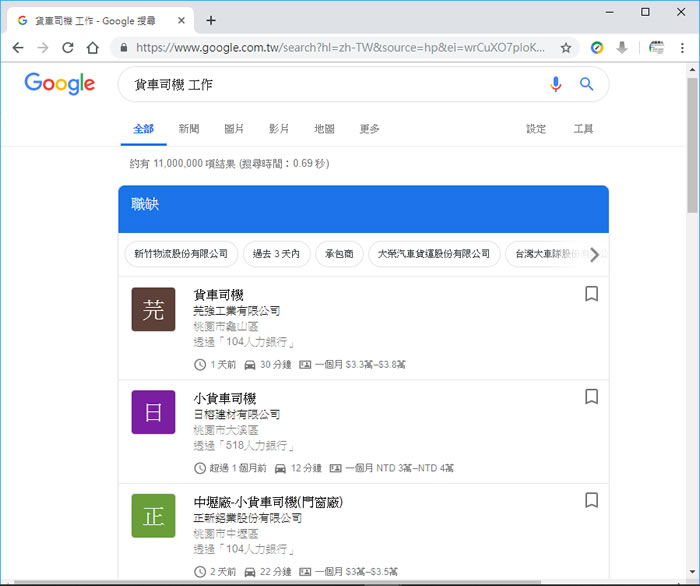Click the 桃園市中壢區 location text
Viewport: 700px width, 586px height.
point(225,534)
